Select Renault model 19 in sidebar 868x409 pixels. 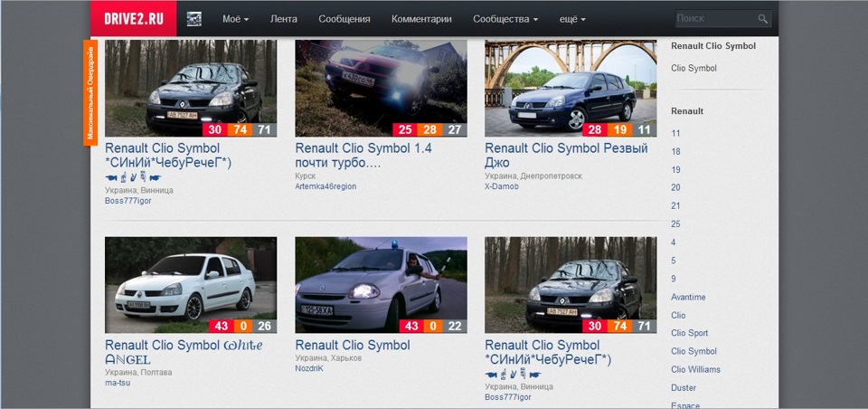[x=675, y=169]
